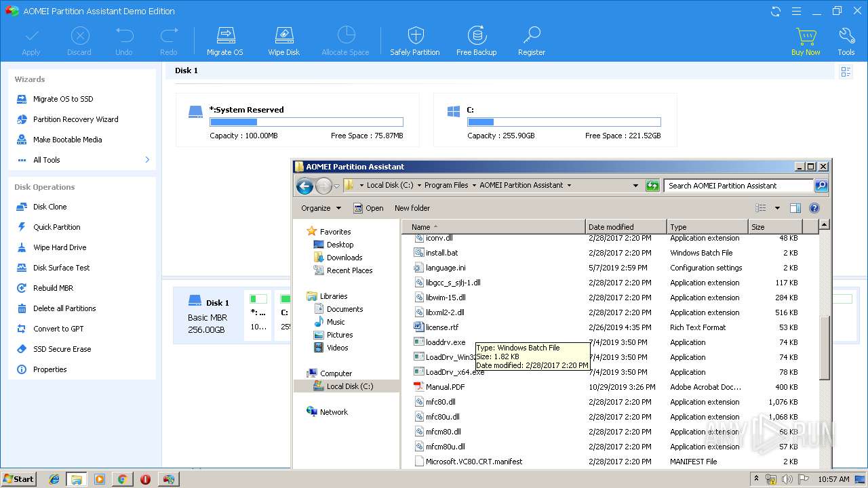
Task: Choose Delete all Partitions
Action: click(x=64, y=308)
